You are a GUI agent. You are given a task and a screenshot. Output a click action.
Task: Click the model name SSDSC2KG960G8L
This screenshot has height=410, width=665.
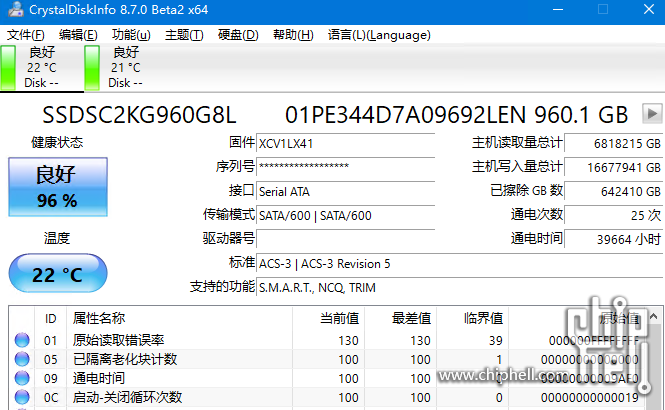click(x=139, y=114)
